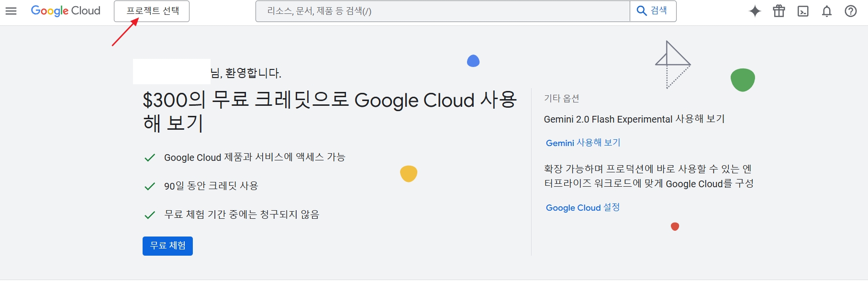The height and width of the screenshot is (282, 868).
Task: Click the Google Cloud logo
Action: pyautogui.click(x=66, y=11)
